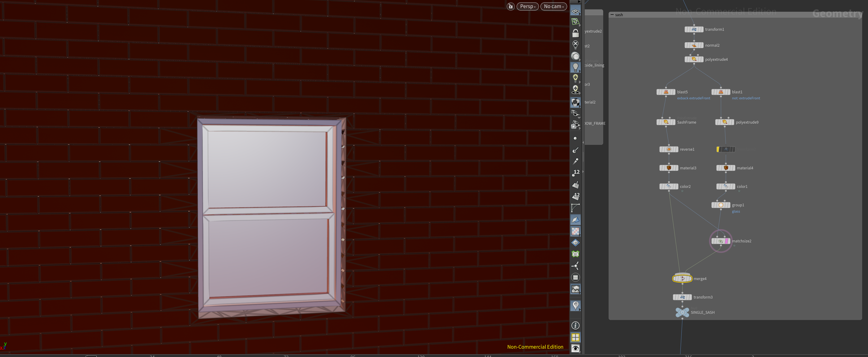Click the lock camera padlock icon
This screenshot has height=357, width=868.
575,33
